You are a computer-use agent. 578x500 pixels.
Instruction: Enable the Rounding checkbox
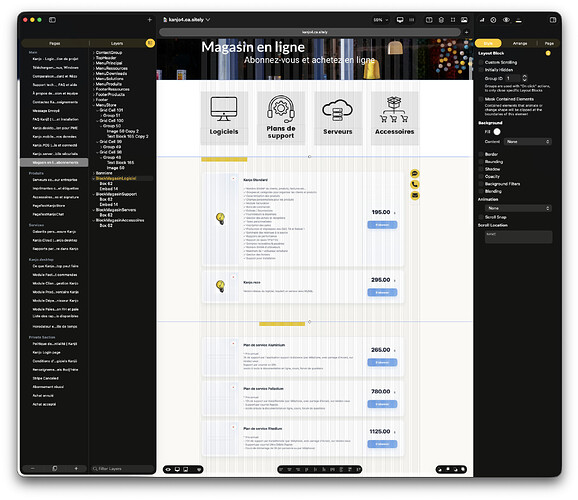[x=481, y=162]
